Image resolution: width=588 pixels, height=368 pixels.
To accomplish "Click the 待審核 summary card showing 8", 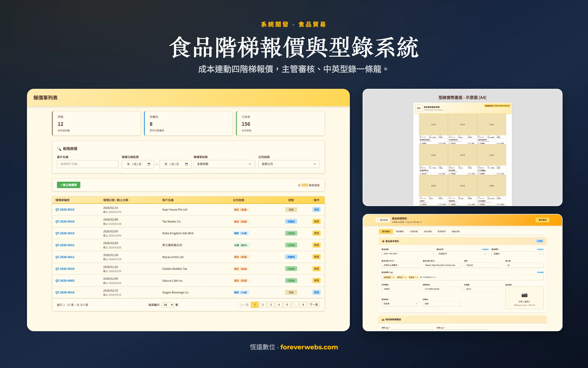I will pyautogui.click(x=188, y=123).
